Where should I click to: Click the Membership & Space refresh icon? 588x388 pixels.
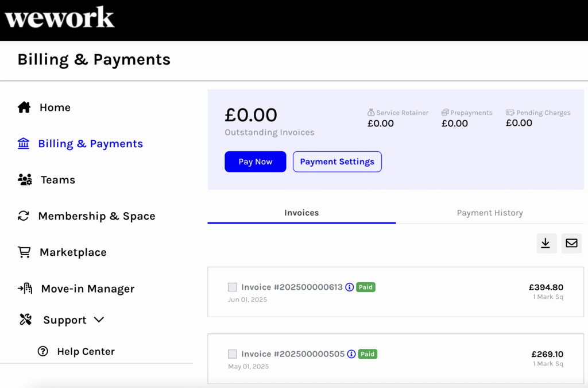(x=24, y=216)
